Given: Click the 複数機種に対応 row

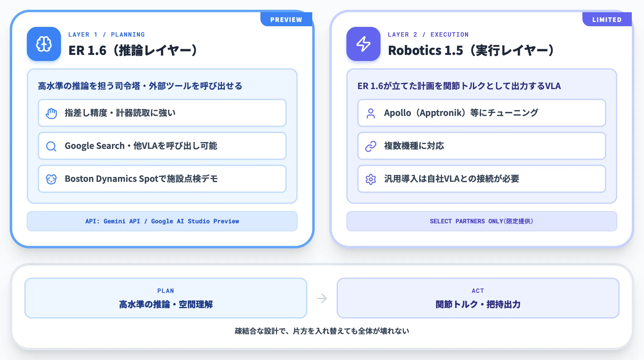Looking at the screenshot, I should pyautogui.click(x=482, y=146).
